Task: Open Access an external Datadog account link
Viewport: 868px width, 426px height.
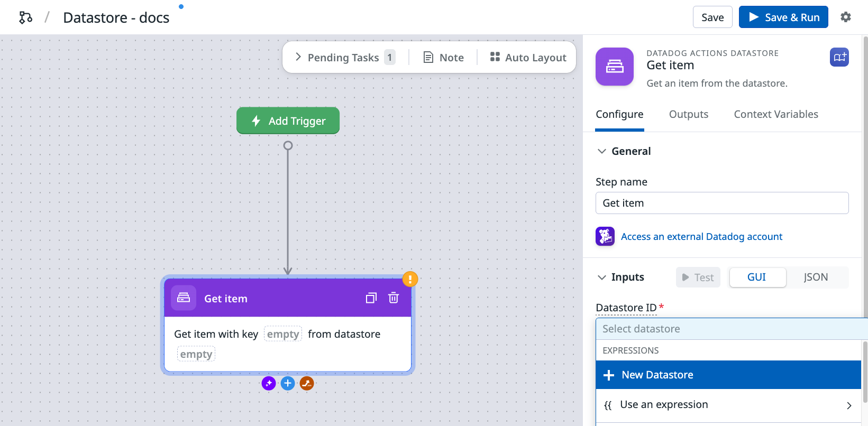Action: (701, 237)
